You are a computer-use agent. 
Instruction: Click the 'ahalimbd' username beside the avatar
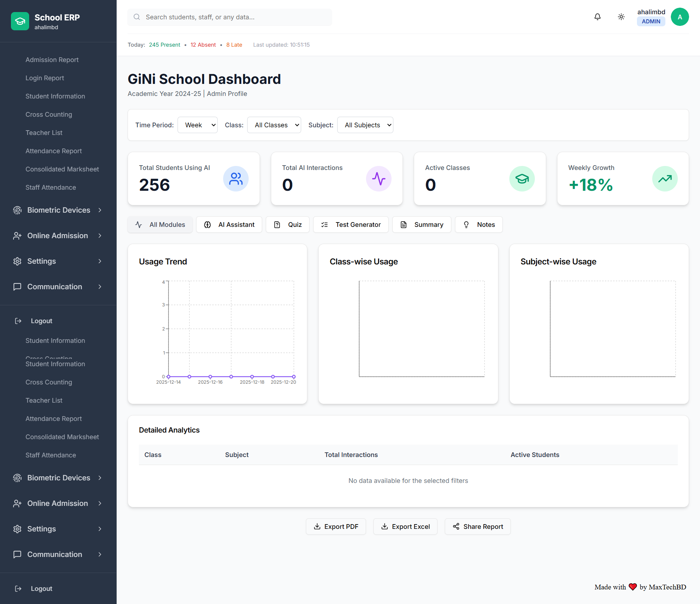coord(651,12)
